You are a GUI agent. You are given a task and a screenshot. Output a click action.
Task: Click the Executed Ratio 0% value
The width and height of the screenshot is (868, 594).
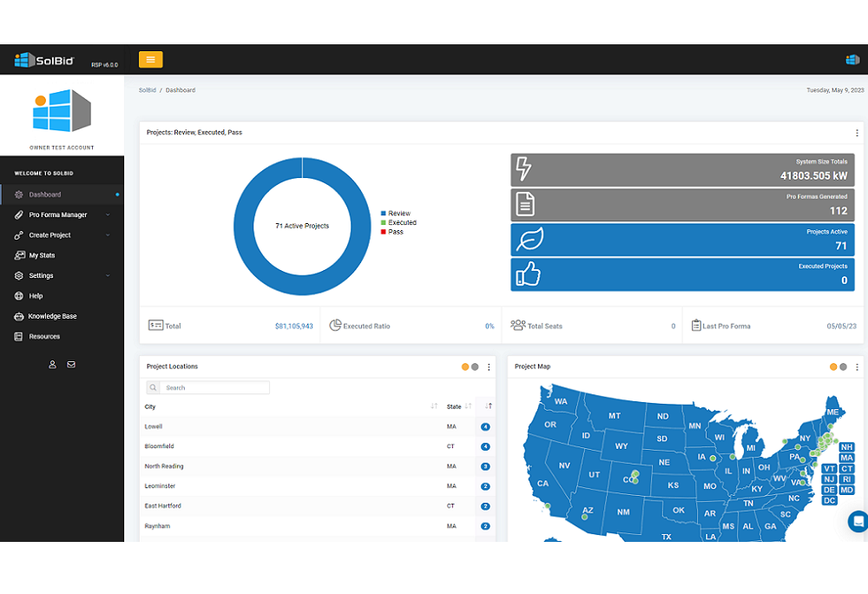(490, 327)
